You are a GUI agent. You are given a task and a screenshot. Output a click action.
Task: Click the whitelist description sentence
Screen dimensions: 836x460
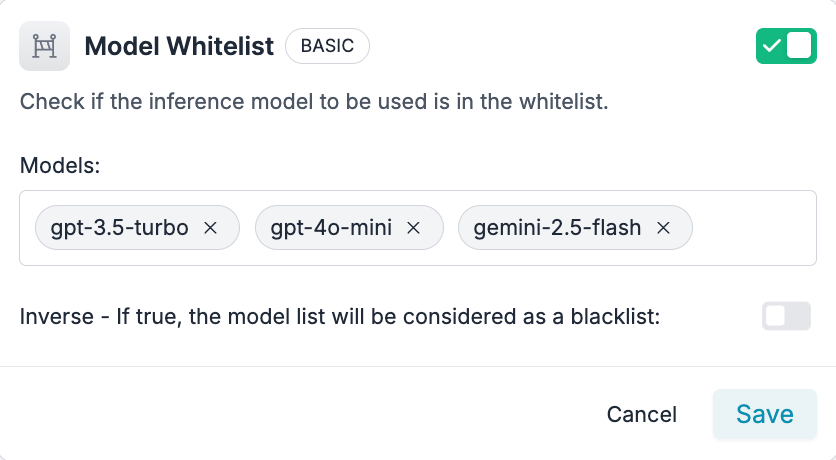click(x=314, y=102)
